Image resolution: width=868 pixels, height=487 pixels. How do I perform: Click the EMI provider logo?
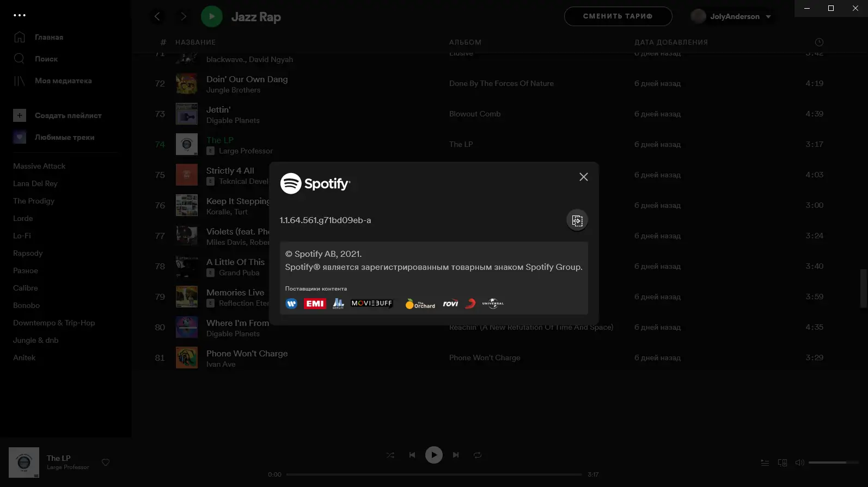[315, 304]
